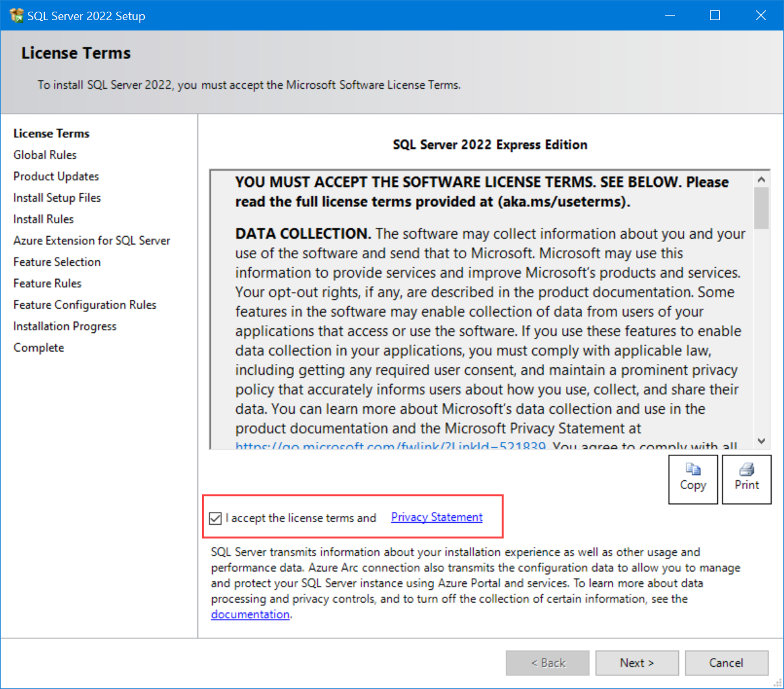Open the documentation link
This screenshot has width=784, height=689.
tap(249, 614)
